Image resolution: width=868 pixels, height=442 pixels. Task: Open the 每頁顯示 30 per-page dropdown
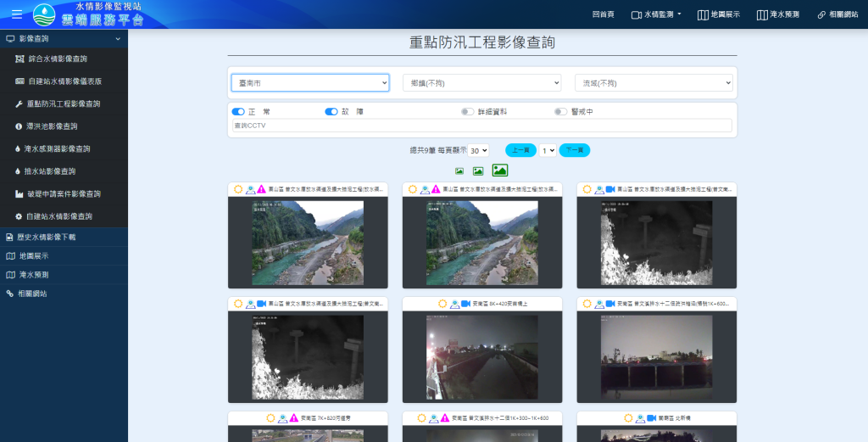pos(478,150)
